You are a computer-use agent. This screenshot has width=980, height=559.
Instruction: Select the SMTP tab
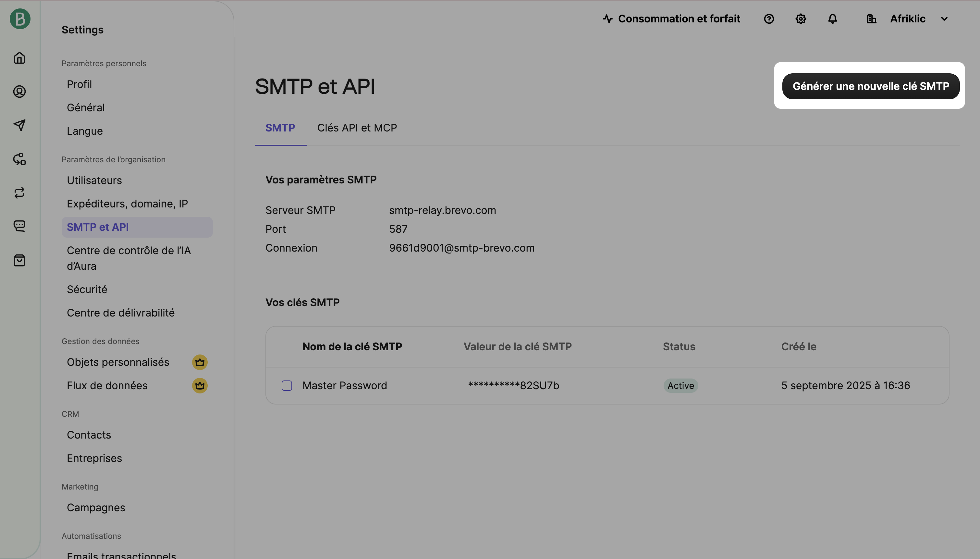coord(280,128)
